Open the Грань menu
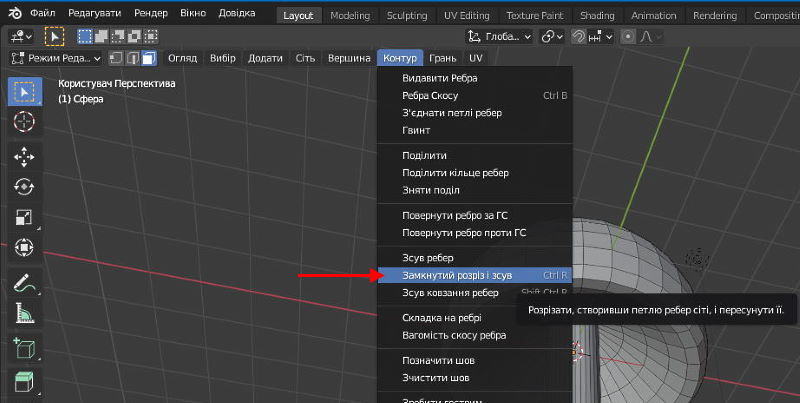This screenshot has width=800, height=403. [x=442, y=58]
